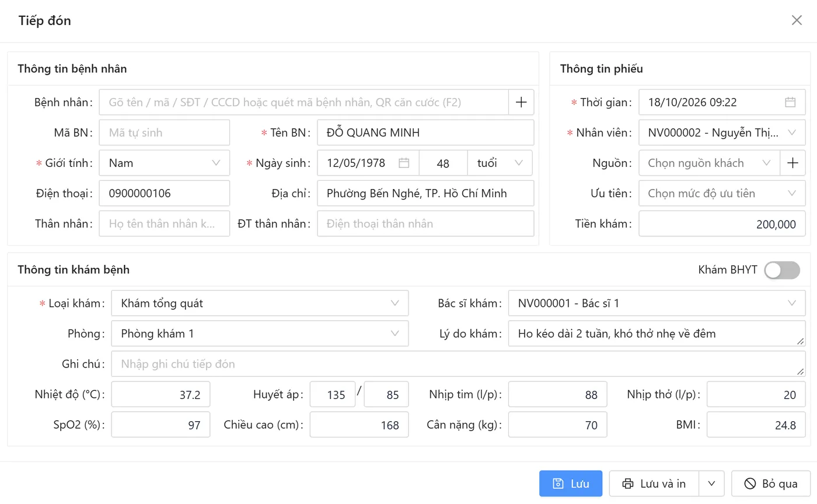Click the Nhịp thở field
The height and width of the screenshot is (504, 817).
click(x=756, y=394)
